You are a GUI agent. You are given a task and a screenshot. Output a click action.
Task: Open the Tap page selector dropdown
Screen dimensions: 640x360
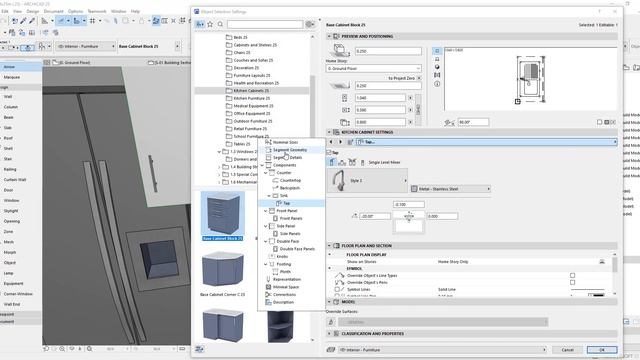(x=487, y=142)
